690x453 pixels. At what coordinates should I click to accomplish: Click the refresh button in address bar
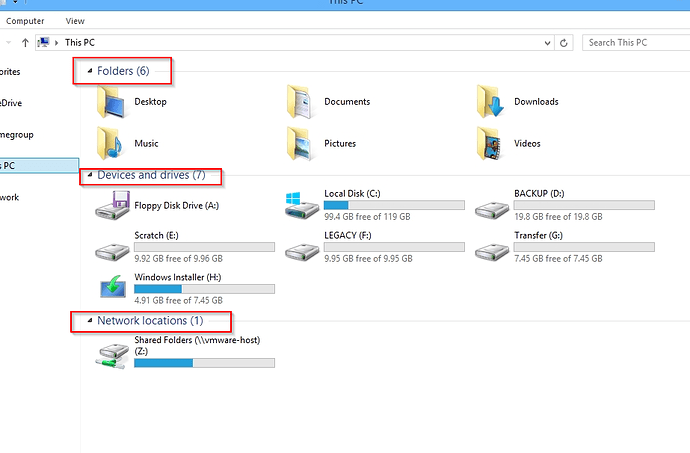564,43
